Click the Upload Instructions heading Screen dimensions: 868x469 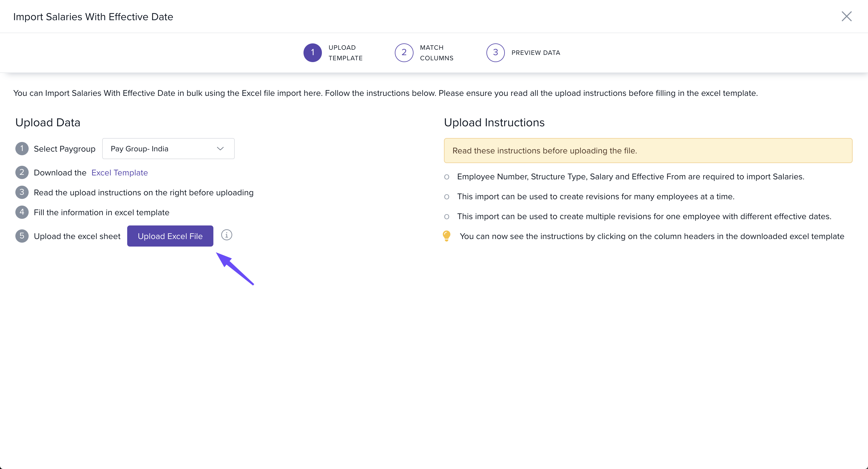pos(494,122)
